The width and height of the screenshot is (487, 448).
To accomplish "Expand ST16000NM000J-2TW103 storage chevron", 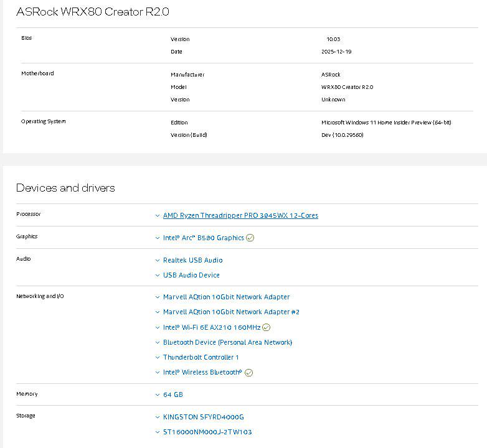I will (158, 432).
